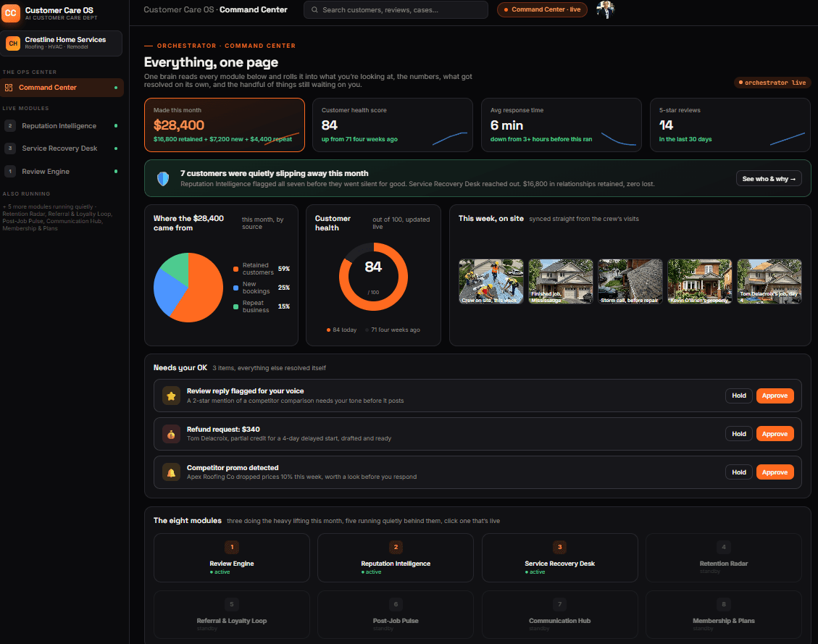Click the number 2 badge on Reputation Intelligence card
818x644 pixels.
pos(396,547)
